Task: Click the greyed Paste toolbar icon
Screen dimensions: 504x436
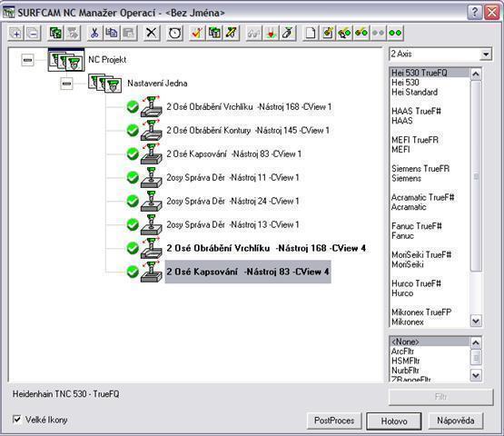Action: coord(129,33)
